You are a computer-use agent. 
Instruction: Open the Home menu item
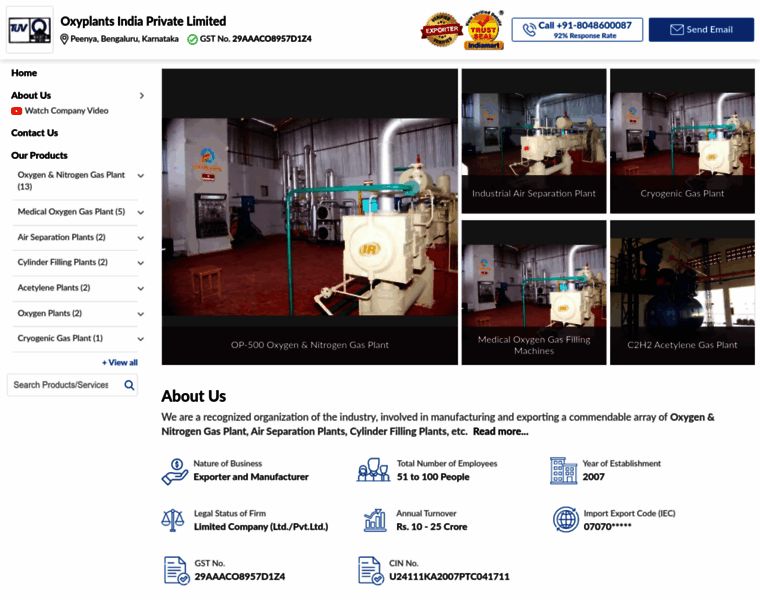coord(24,73)
